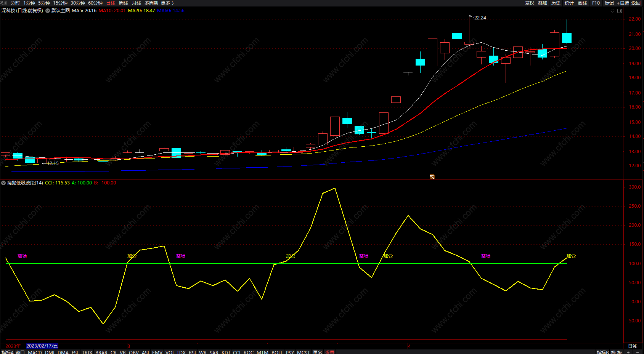Expand the 默认主图 indicator dropdown
The width and height of the screenshot is (644, 354).
tap(48, 11)
